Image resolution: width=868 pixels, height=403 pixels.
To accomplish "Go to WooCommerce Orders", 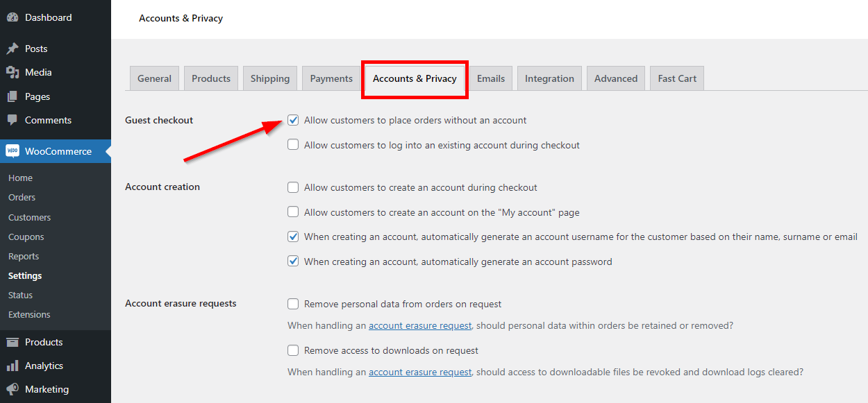I will pyautogui.click(x=22, y=198).
